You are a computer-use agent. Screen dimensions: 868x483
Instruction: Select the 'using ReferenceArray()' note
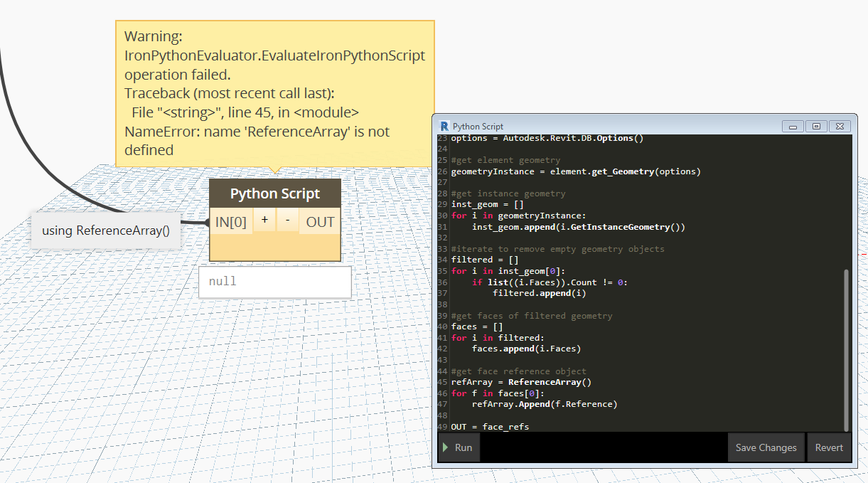pos(105,230)
